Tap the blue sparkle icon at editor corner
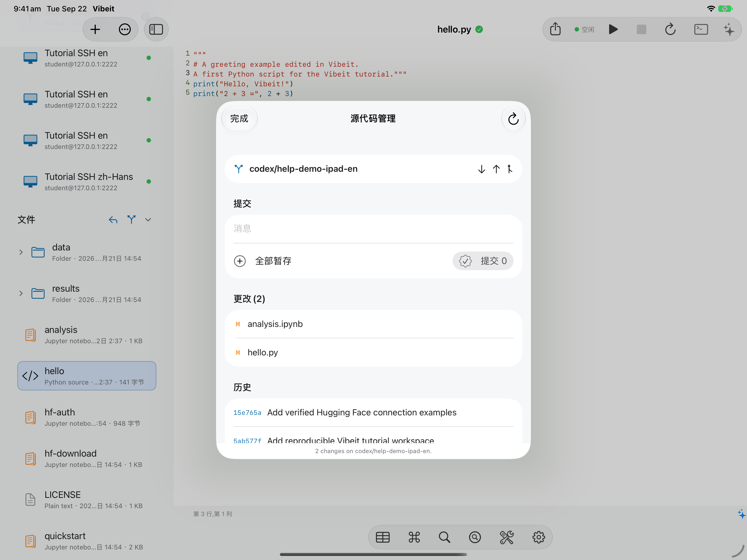The width and height of the screenshot is (747, 560). (742, 514)
